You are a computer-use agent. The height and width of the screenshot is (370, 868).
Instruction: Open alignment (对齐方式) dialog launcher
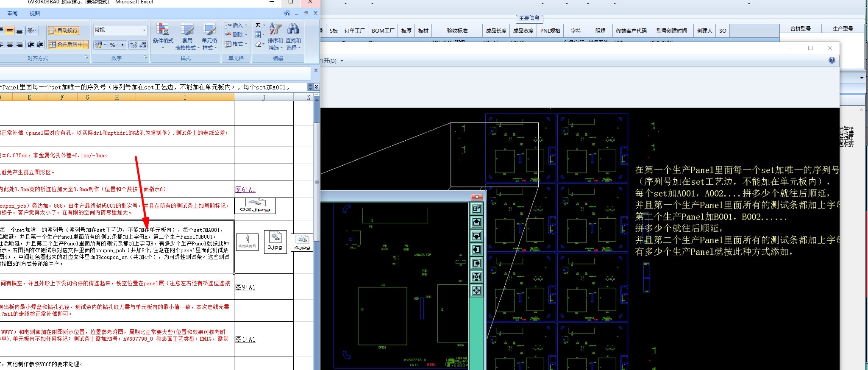[86, 58]
